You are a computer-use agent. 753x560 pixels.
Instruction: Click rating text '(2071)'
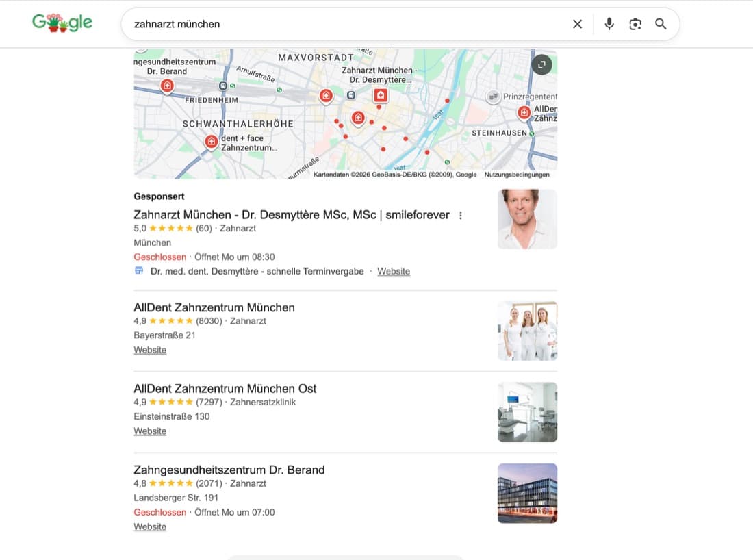click(x=209, y=483)
